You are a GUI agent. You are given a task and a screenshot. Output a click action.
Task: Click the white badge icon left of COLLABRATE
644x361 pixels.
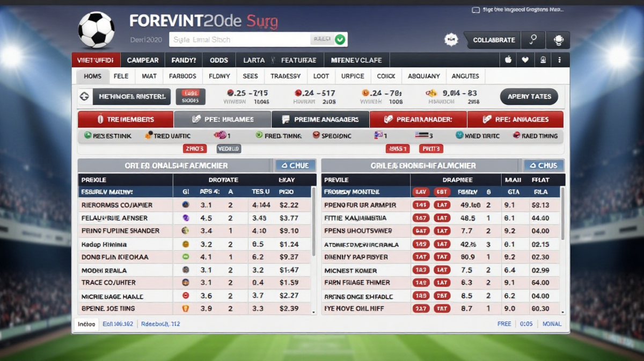[451, 40]
